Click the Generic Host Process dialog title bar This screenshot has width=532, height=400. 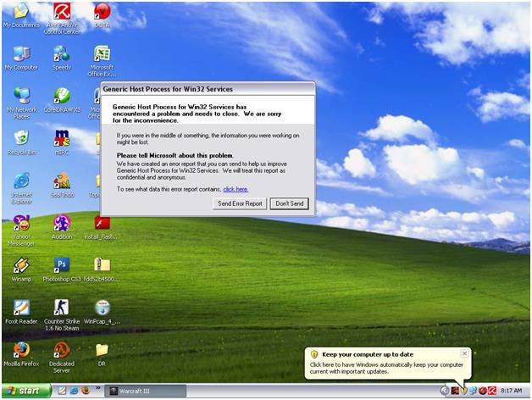(208, 89)
